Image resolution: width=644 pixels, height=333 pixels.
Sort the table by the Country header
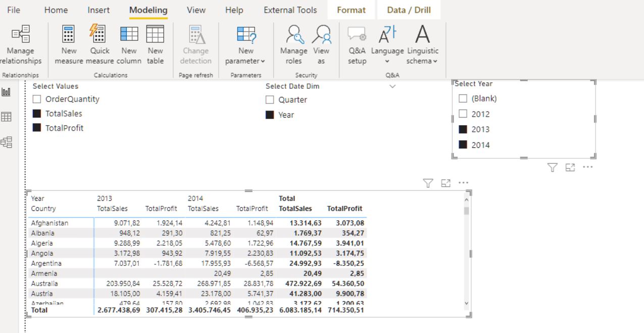coord(43,208)
